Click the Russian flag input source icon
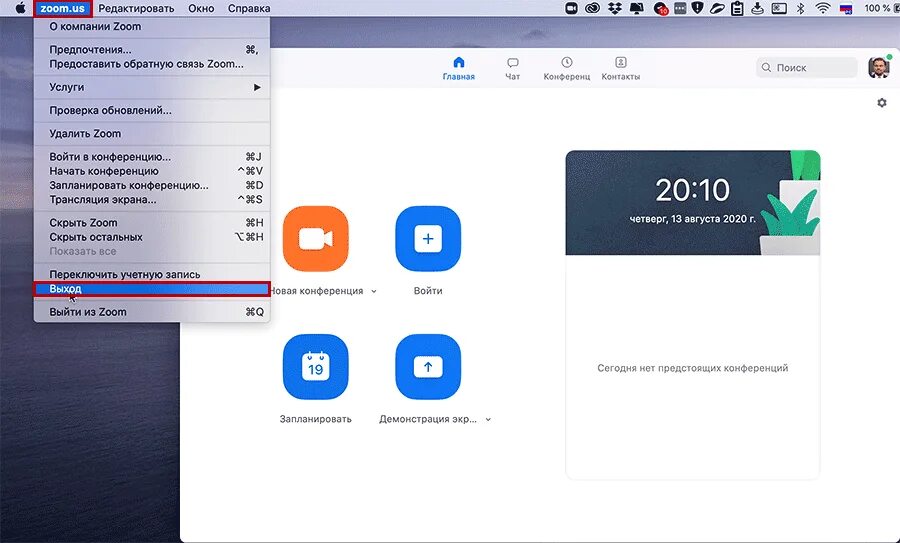Image resolution: width=900 pixels, height=543 pixels. click(x=845, y=9)
